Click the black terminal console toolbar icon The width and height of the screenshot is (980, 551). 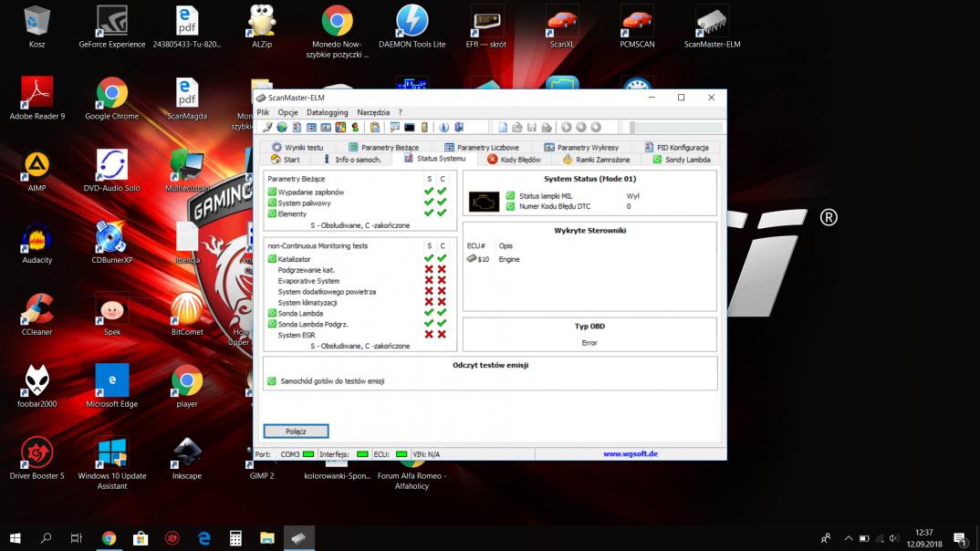pos(410,128)
